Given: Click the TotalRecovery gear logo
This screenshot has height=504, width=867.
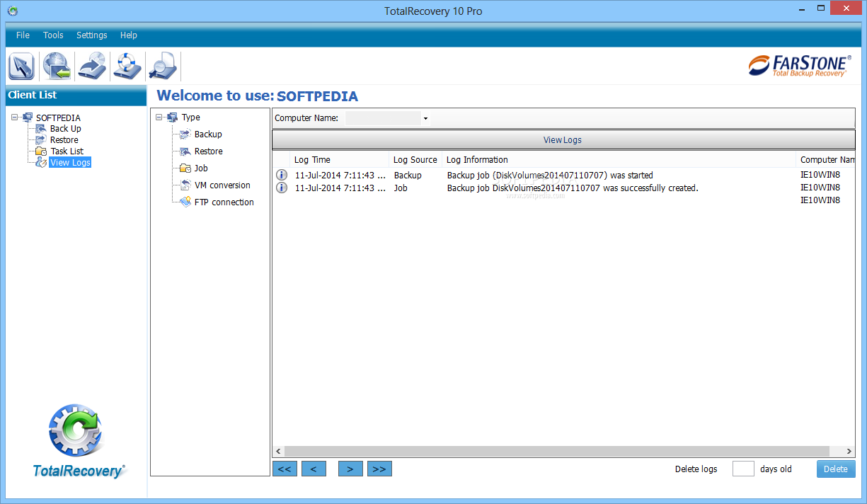Looking at the screenshot, I should (x=76, y=432).
